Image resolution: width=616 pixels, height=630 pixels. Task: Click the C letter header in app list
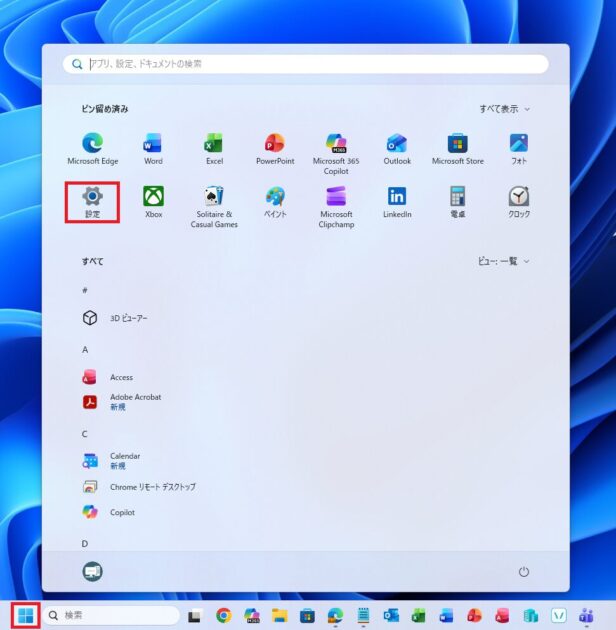point(84,434)
